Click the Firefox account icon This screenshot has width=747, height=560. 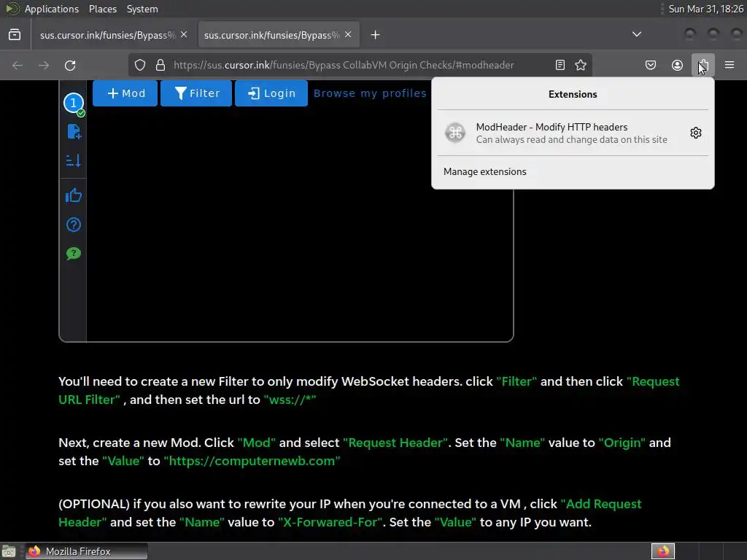point(676,65)
